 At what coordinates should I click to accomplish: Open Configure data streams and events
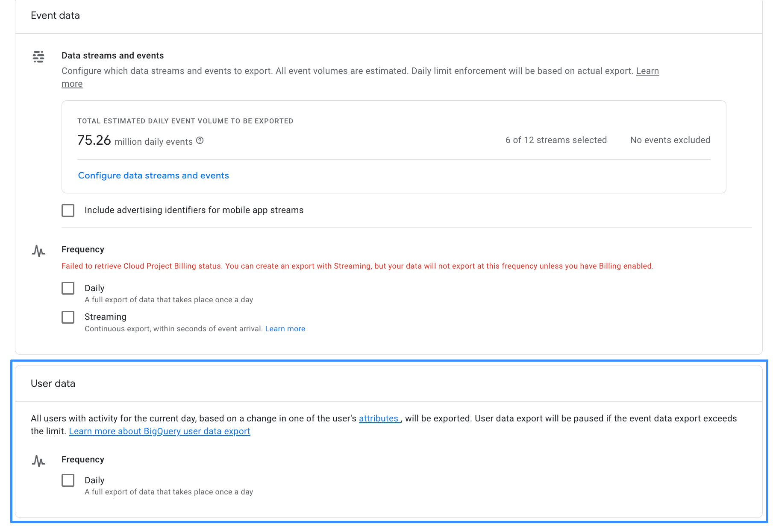click(x=153, y=175)
